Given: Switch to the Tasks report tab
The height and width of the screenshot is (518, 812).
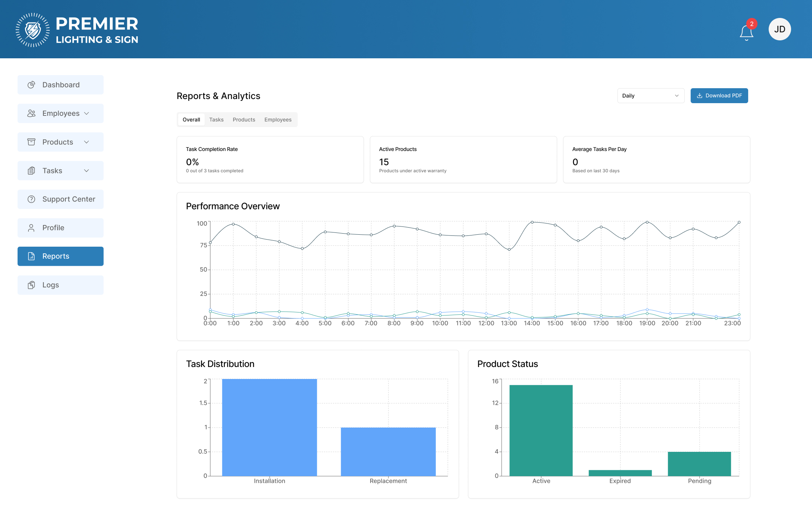Looking at the screenshot, I should pyautogui.click(x=216, y=120).
